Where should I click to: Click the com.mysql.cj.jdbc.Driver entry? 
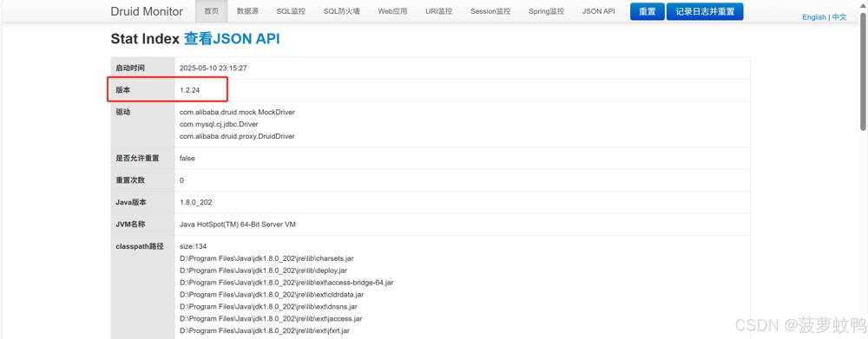coord(220,124)
